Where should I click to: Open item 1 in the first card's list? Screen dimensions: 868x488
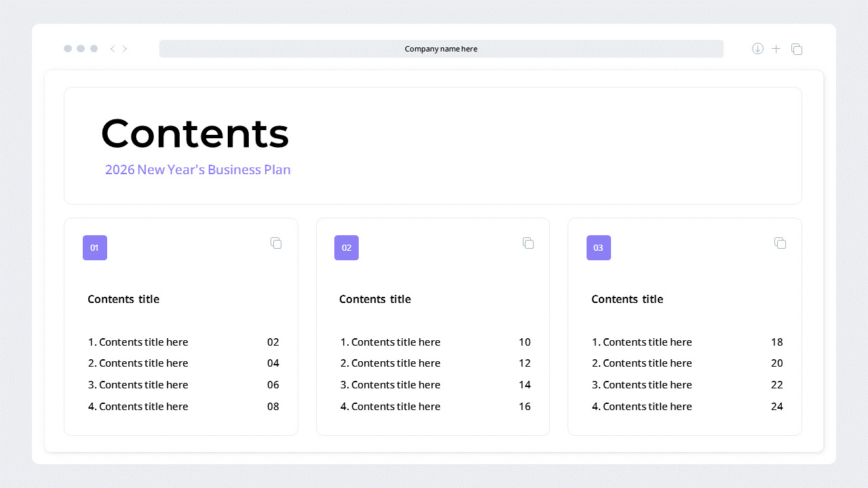pos(138,342)
